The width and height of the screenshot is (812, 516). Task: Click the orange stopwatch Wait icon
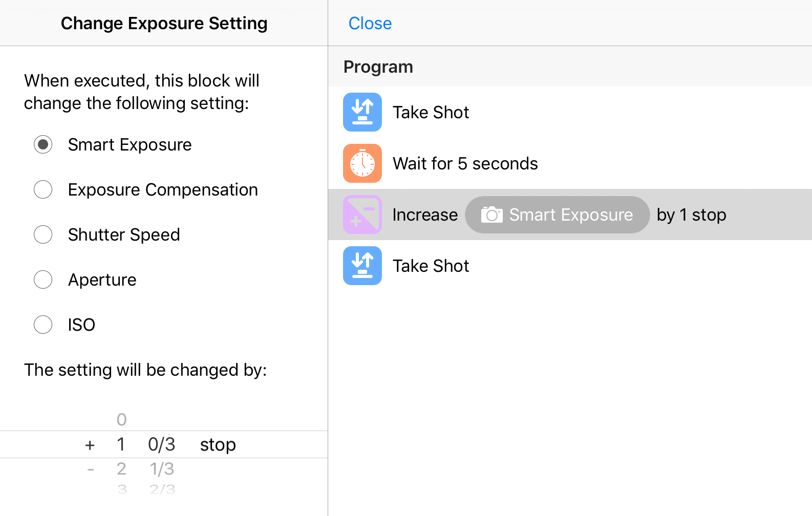362,163
